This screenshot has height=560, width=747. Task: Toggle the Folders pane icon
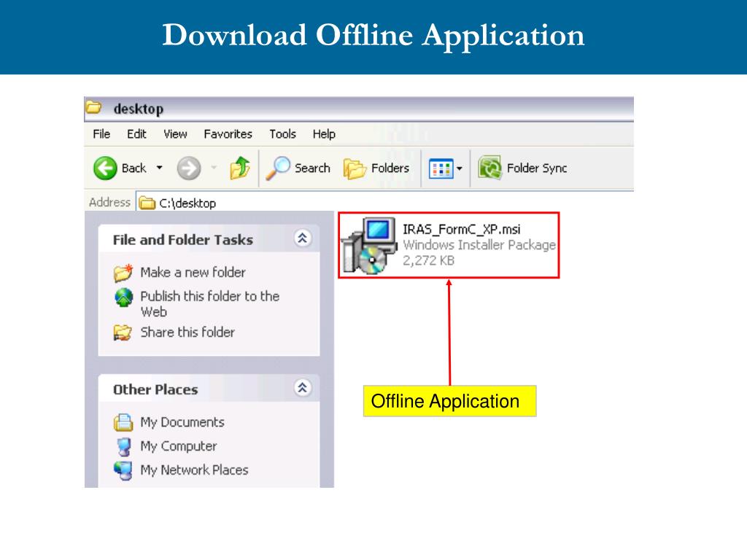(355, 168)
